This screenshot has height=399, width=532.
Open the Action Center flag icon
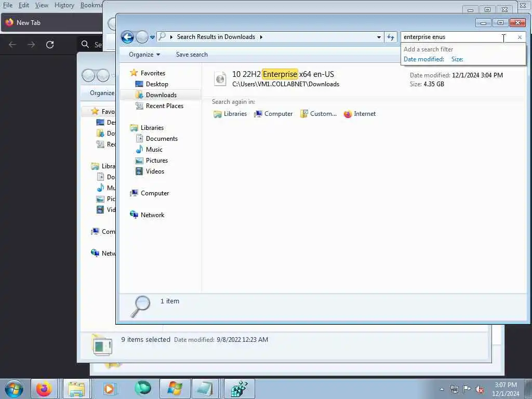[467, 389]
